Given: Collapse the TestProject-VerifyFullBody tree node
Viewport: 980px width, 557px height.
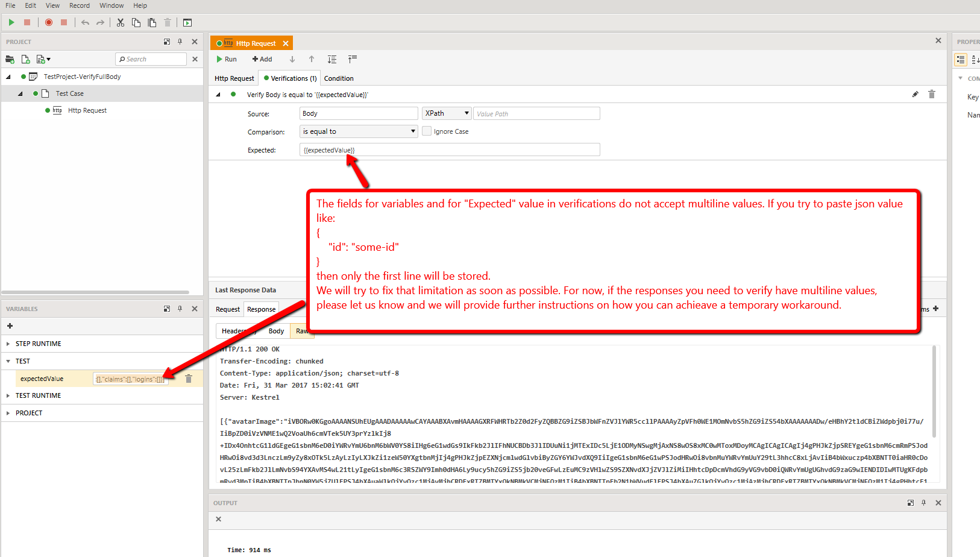Looking at the screenshot, I should pyautogui.click(x=8, y=77).
